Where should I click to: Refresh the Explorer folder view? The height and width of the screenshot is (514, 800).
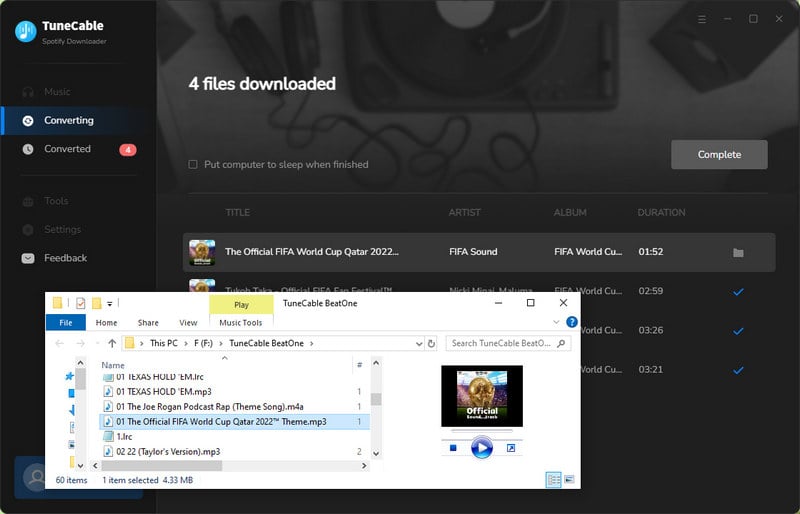coord(431,344)
